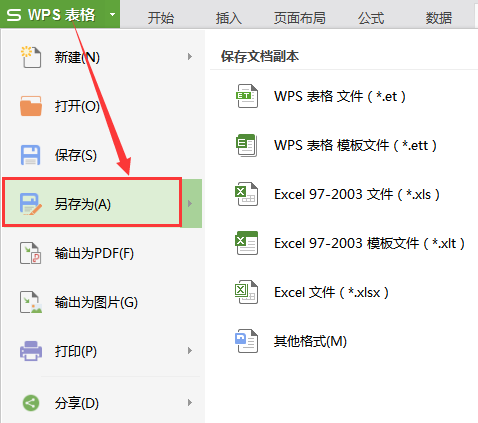Choose Excel 97-2003 文件 (*.xls) format
The height and width of the screenshot is (423, 478).
click(357, 194)
